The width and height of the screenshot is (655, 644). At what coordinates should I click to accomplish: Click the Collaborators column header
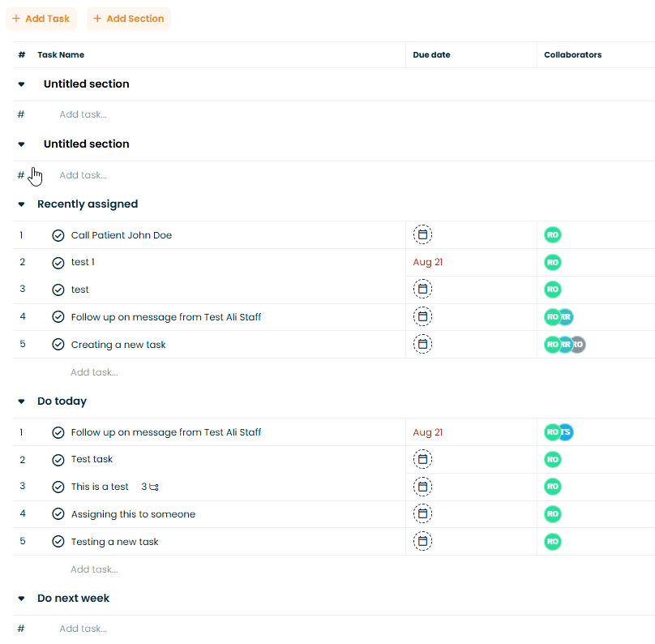coord(572,54)
